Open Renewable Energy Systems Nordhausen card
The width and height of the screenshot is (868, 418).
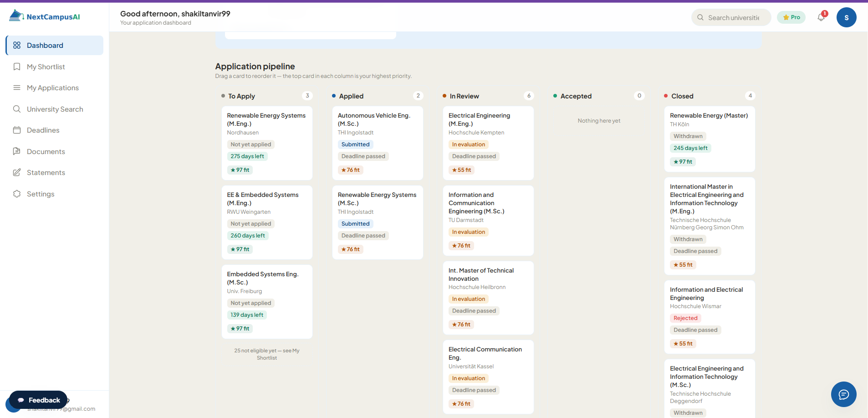pos(267,143)
